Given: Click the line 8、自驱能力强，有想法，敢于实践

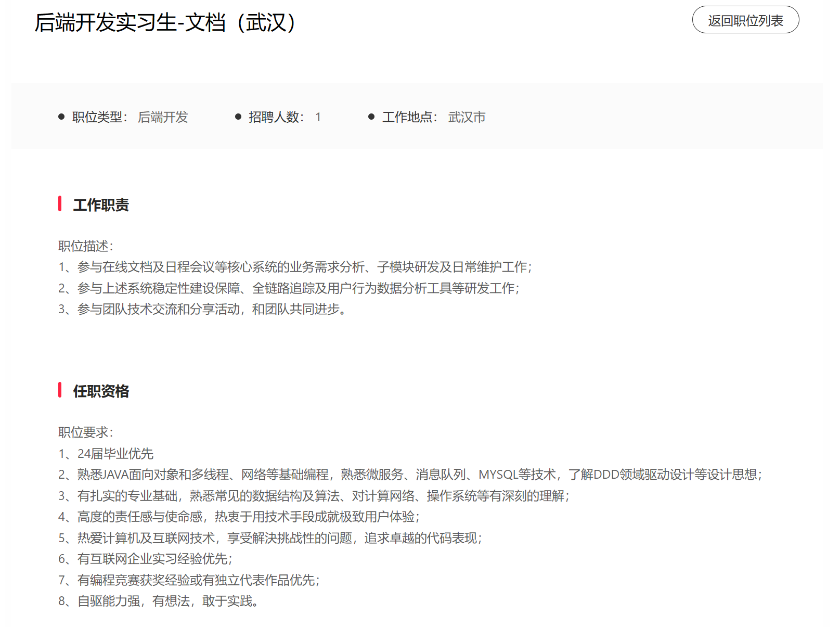Looking at the screenshot, I should pos(159,601).
